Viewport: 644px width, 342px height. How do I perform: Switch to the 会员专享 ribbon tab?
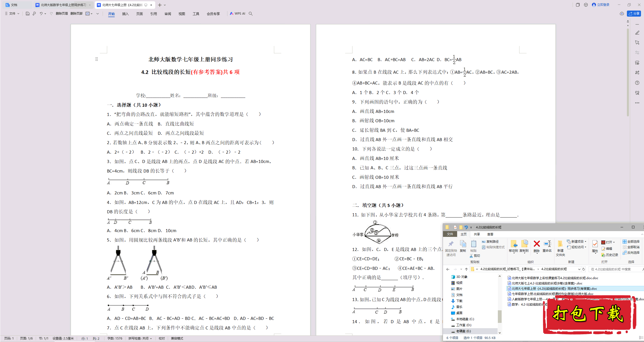[213, 14]
